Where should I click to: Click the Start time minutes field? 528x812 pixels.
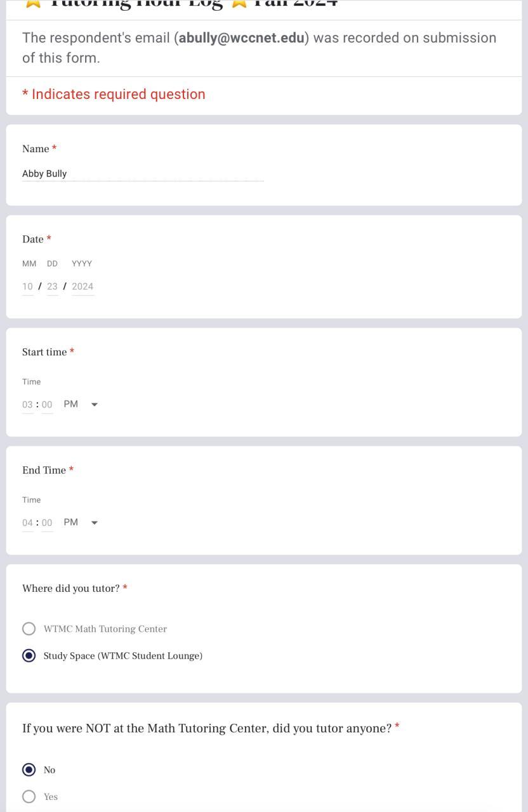47,405
